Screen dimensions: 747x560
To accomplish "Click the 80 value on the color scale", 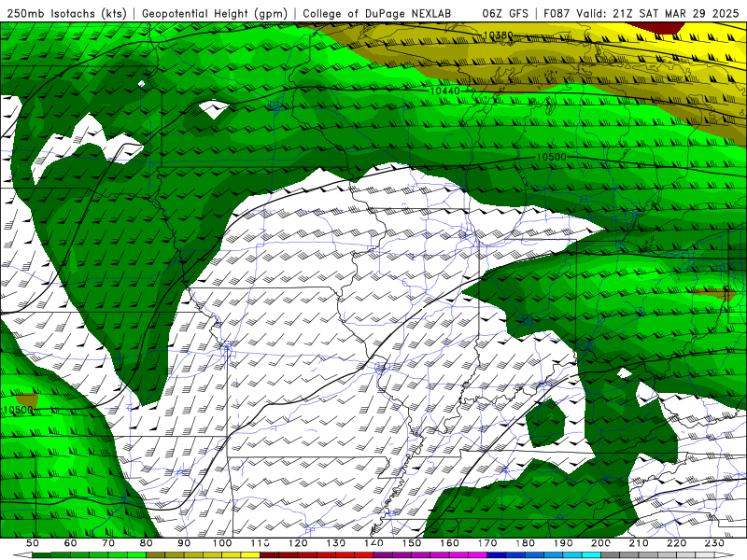I will click(x=147, y=543).
